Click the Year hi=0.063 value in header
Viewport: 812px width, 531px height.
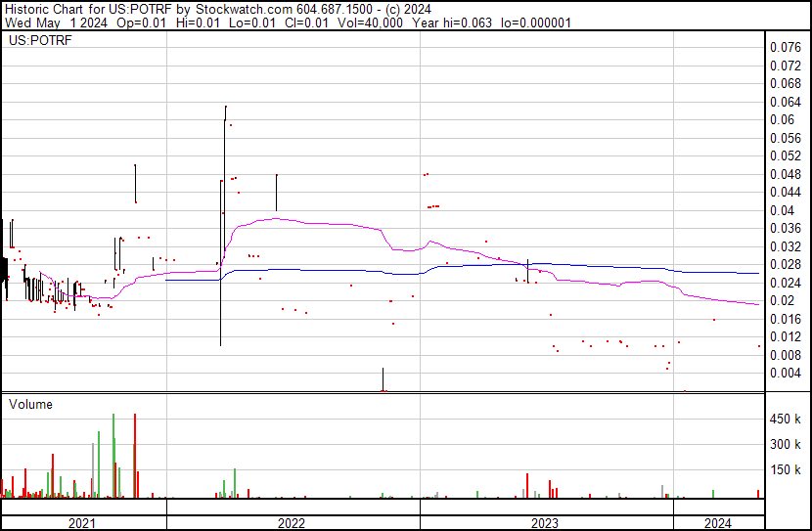(452, 22)
